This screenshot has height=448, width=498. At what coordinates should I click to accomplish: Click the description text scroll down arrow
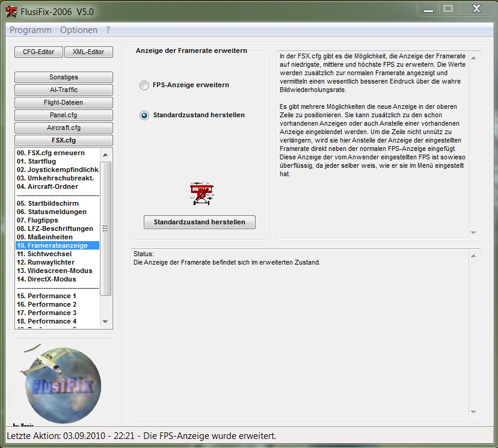[473, 233]
